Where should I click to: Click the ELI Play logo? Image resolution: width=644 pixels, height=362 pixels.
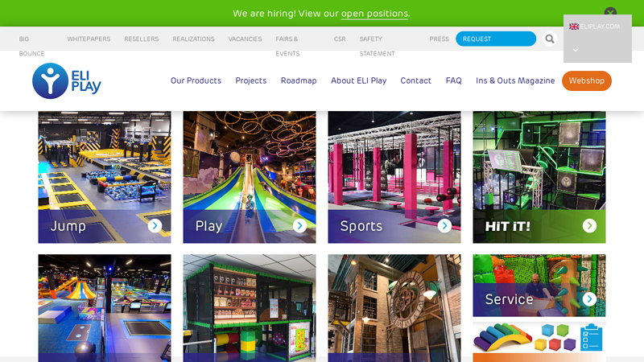(x=67, y=81)
